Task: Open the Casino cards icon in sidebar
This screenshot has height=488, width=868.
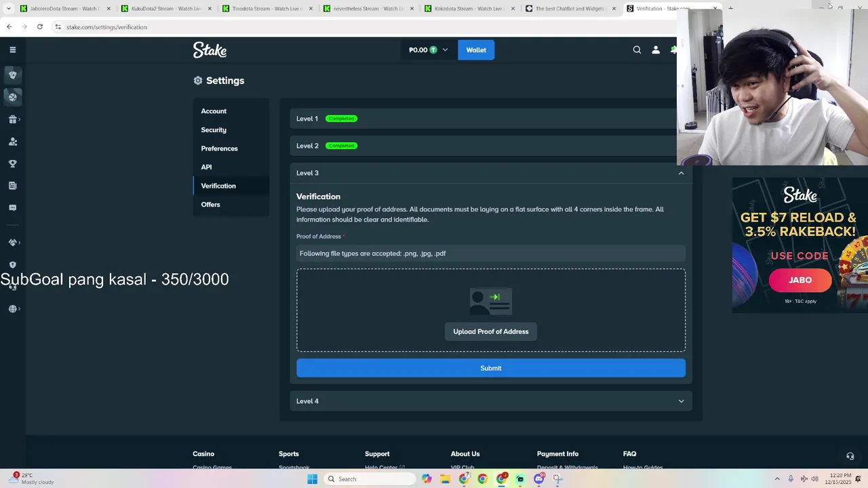Action: point(12,75)
